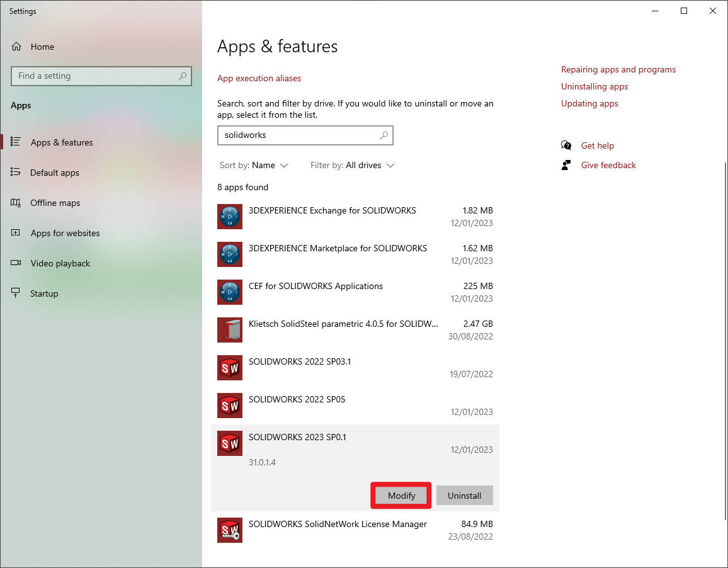Click the Home icon in the sidebar

16,46
